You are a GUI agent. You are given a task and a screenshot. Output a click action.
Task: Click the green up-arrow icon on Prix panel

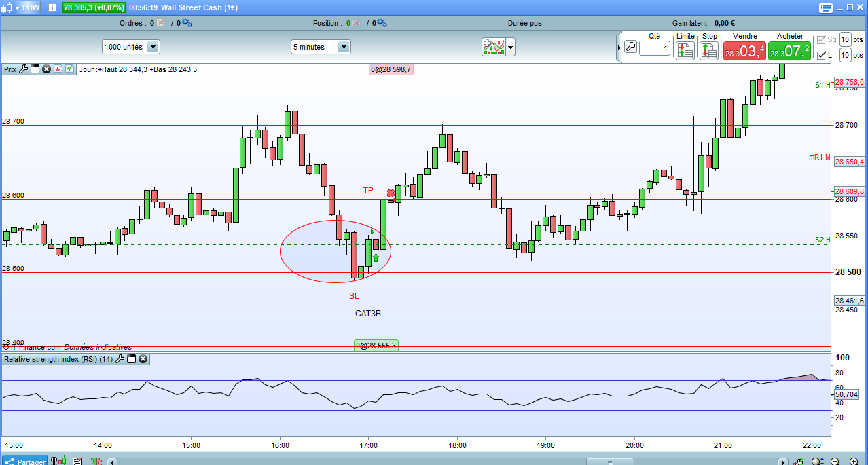[x=69, y=69]
